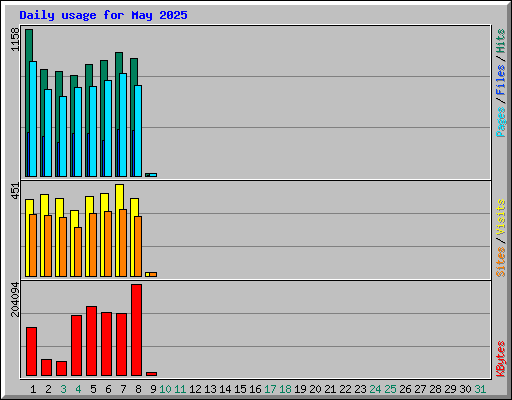Click day 30 on the date axis
This screenshot has width=512, height=400.
click(465, 389)
